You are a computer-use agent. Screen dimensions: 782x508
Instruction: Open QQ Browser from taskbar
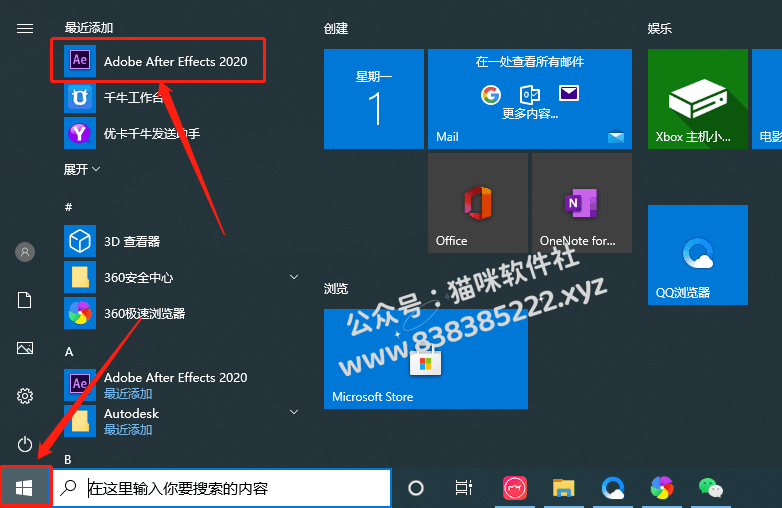(x=613, y=488)
